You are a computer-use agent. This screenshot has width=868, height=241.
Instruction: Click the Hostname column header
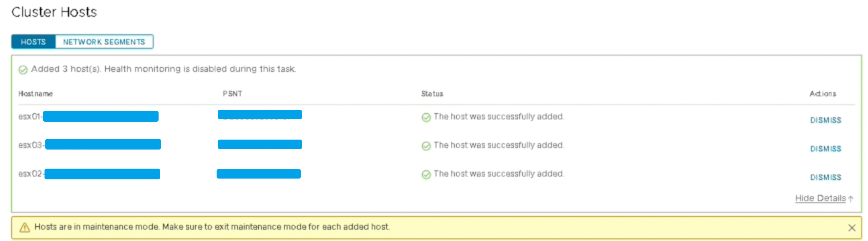point(35,94)
